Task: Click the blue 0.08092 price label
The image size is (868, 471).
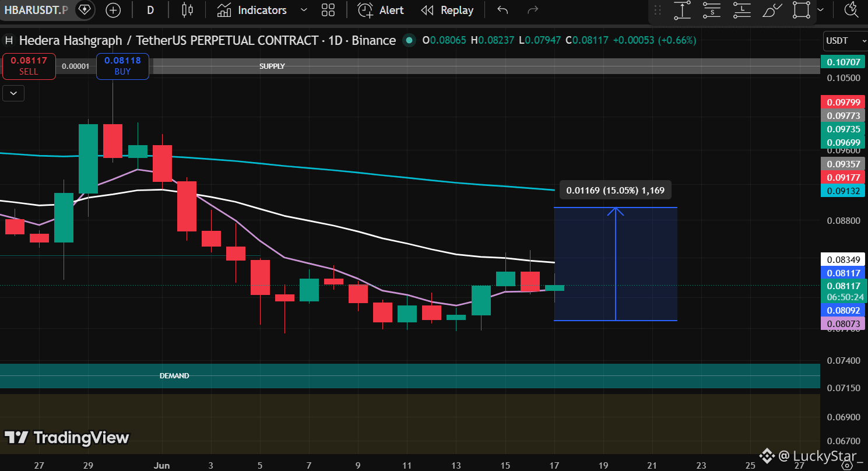Action: tap(843, 310)
